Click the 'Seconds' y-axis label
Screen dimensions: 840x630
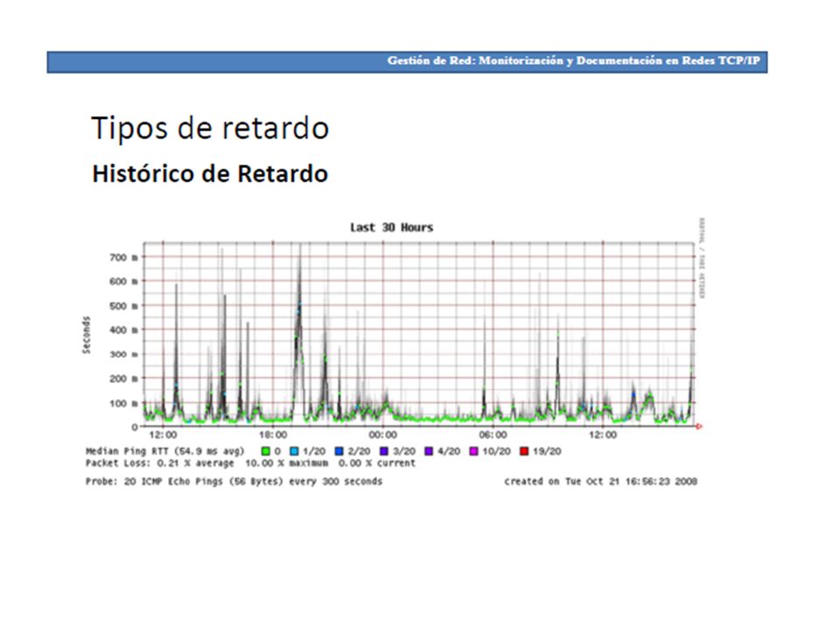coord(87,335)
